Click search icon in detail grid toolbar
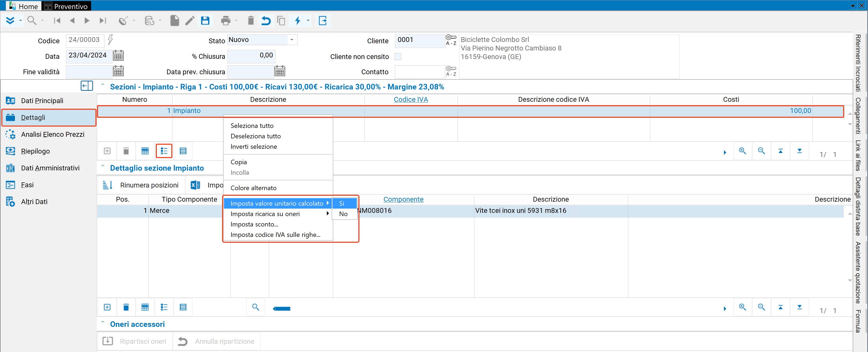Image resolution: width=868 pixels, height=352 pixels. (x=255, y=307)
